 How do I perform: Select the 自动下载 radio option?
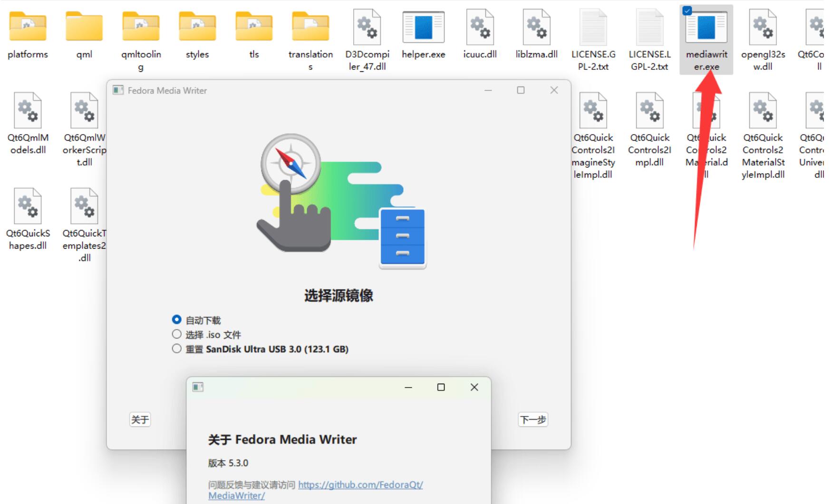point(177,320)
